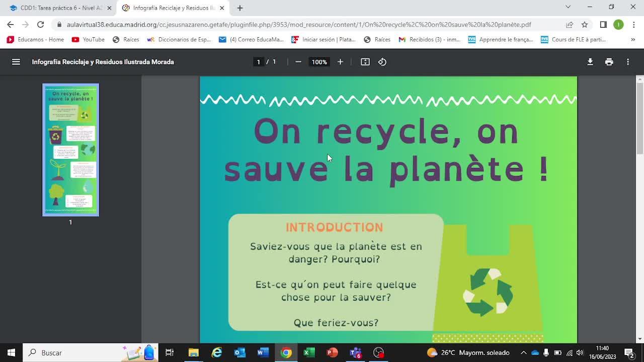Viewport: 644px width, 362px height.
Task: Open Outlook from the taskbar
Action: pyautogui.click(x=239, y=352)
